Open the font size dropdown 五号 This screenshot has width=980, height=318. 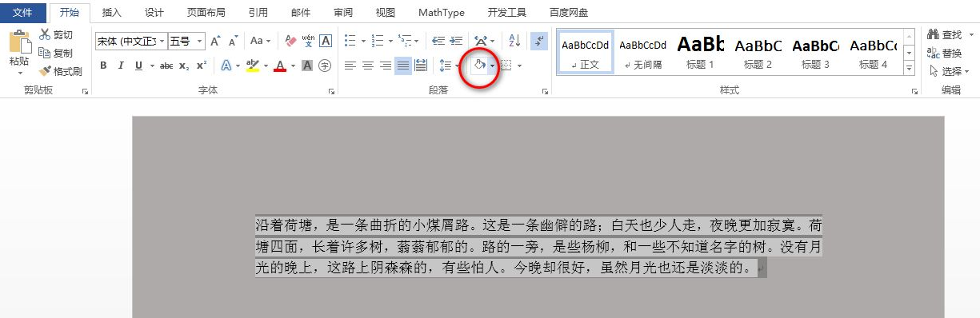point(200,41)
